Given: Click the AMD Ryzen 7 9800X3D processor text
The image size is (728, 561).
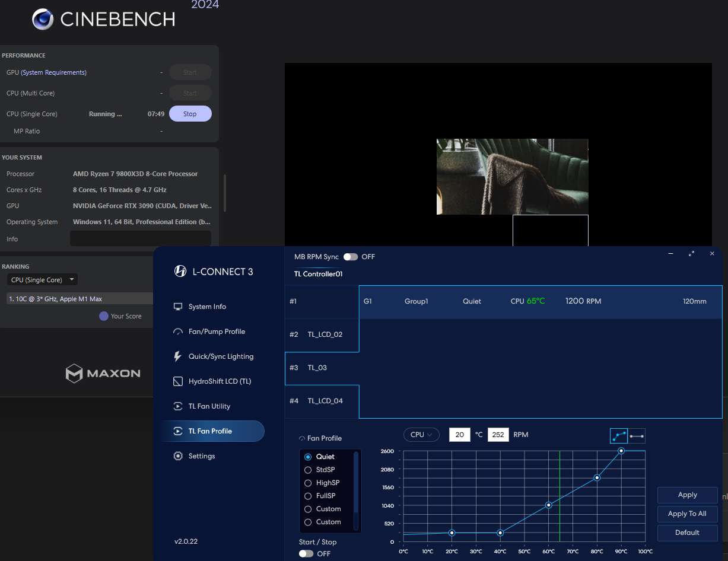Looking at the screenshot, I should pyautogui.click(x=135, y=174).
